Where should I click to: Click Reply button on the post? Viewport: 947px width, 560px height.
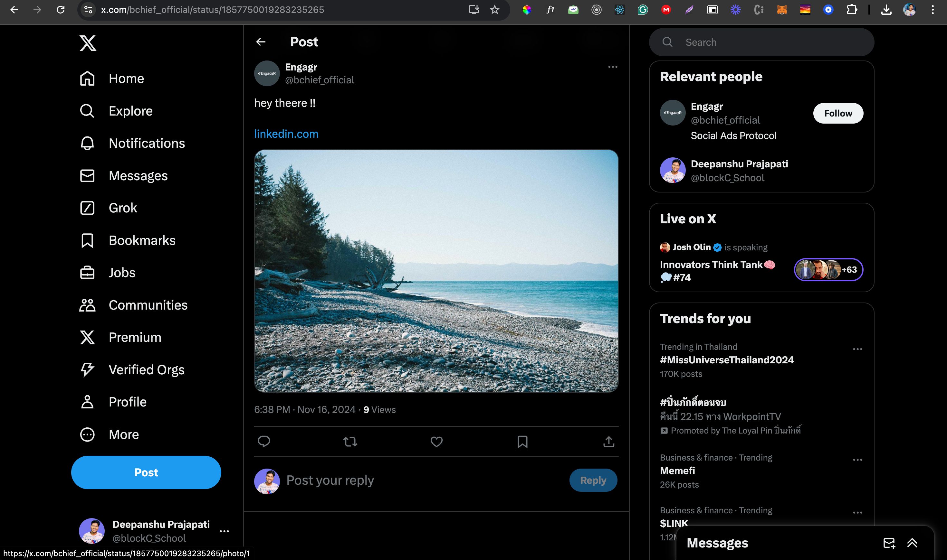coord(591,479)
